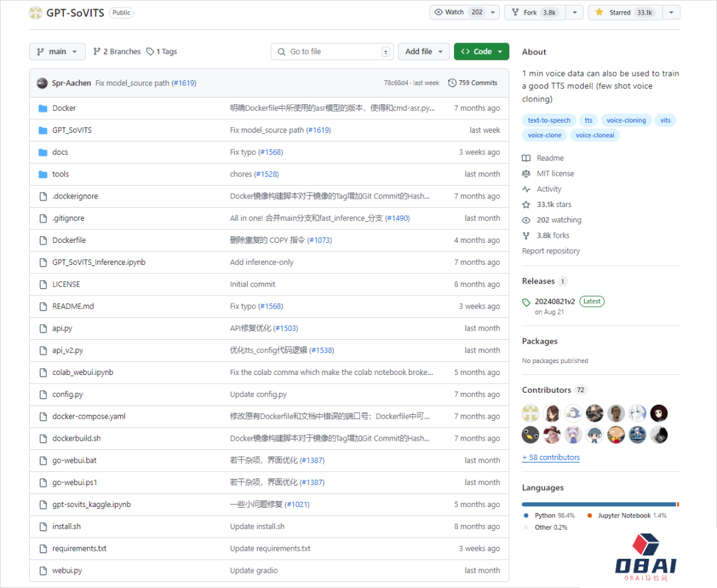Open the README.md file
Screen dimensions: 717x588
[x=73, y=306]
